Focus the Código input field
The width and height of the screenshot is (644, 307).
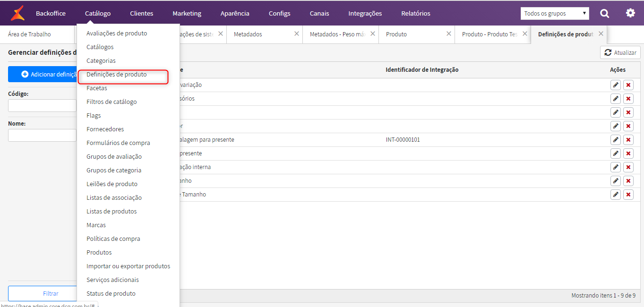tap(42, 106)
